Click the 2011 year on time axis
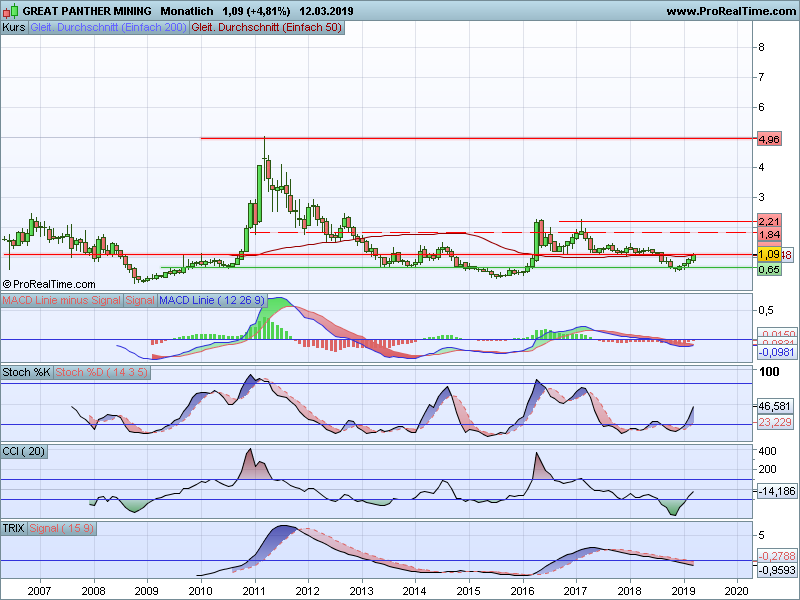Screen dimensions: 800x600 [254, 591]
